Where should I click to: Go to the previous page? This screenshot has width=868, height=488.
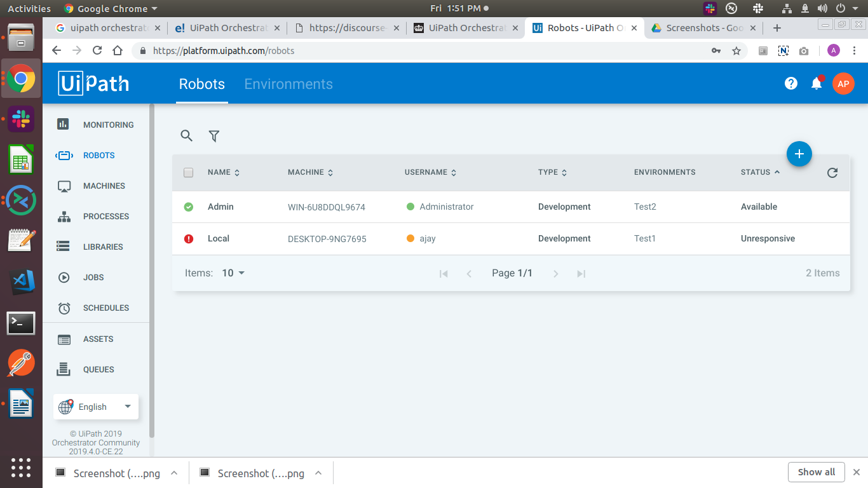pyautogui.click(x=469, y=273)
